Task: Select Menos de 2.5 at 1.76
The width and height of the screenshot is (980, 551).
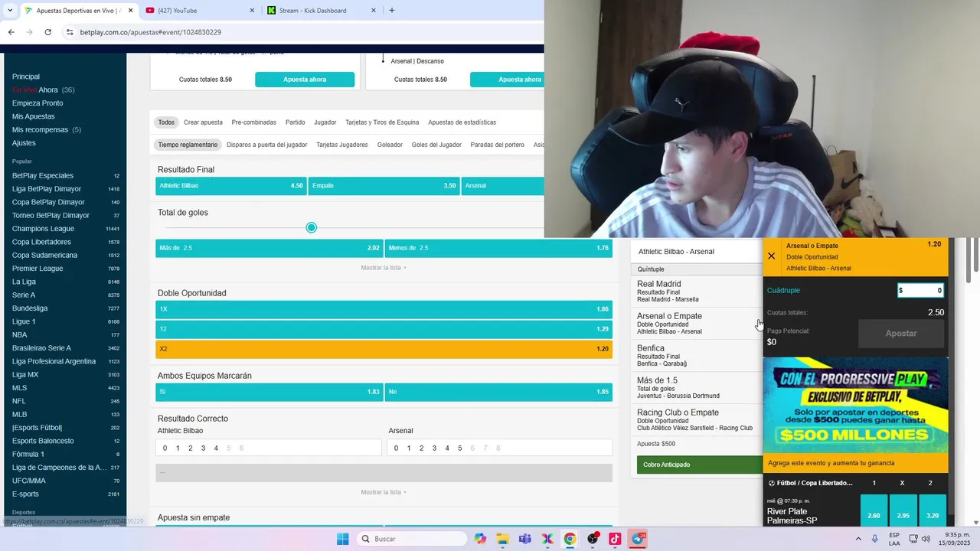Action: 498,248
